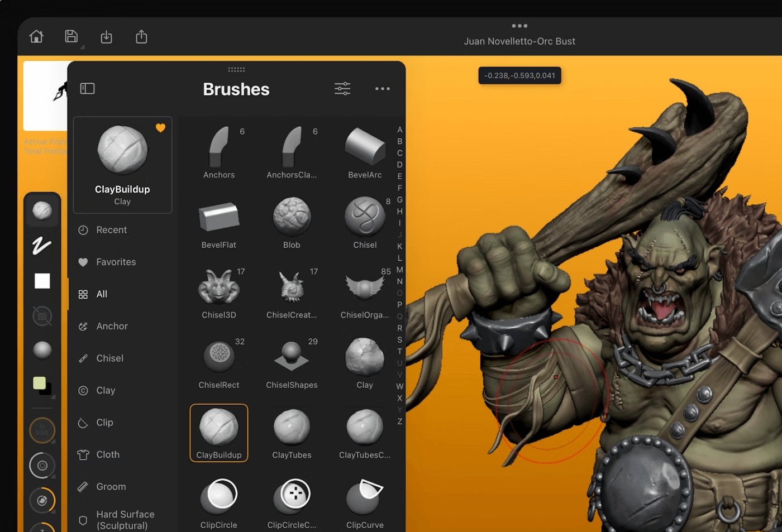Image resolution: width=782 pixels, height=532 pixels.
Task: Jump to letter C in the index
Action: 400,153
